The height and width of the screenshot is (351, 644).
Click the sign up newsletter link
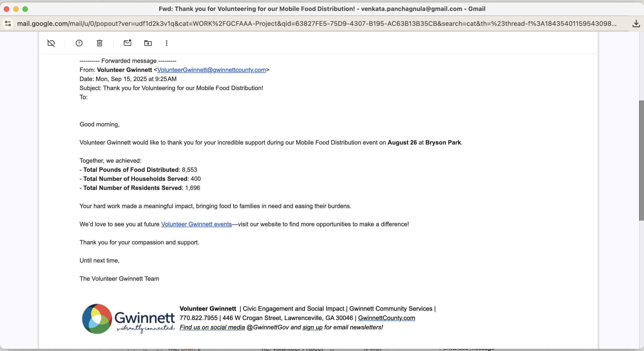312,327
